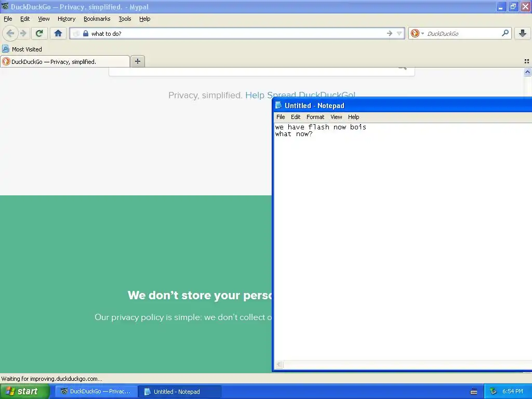
Task: Click the network tray icon near the clock
Action: point(493,392)
